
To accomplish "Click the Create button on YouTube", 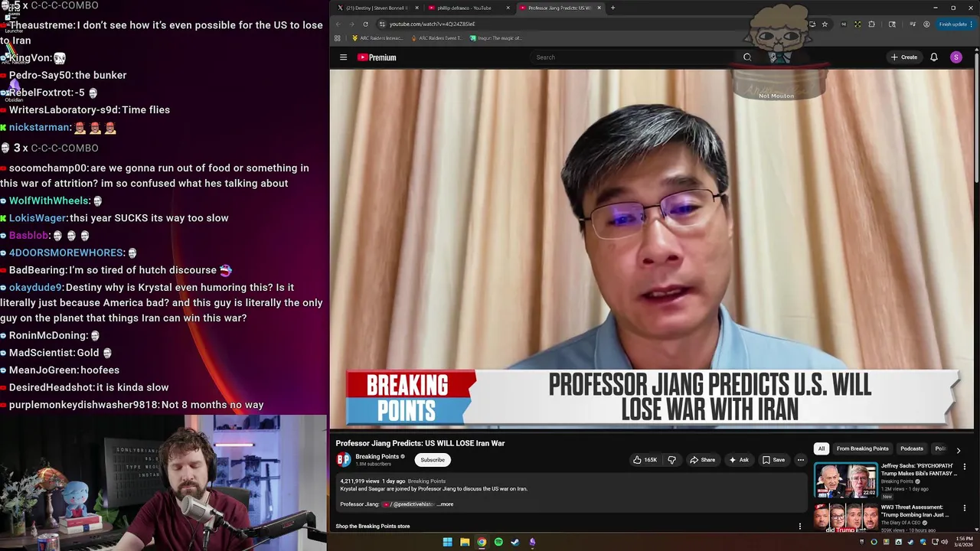I will 903,57.
